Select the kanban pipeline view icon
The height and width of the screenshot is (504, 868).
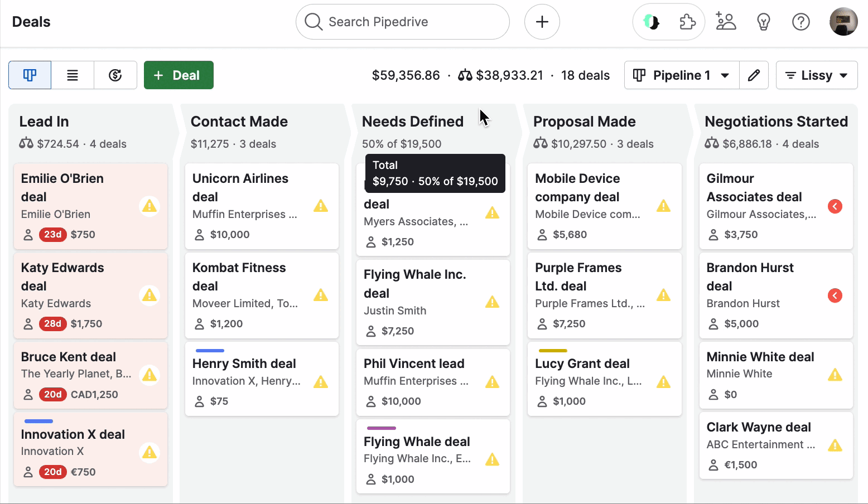[30, 75]
